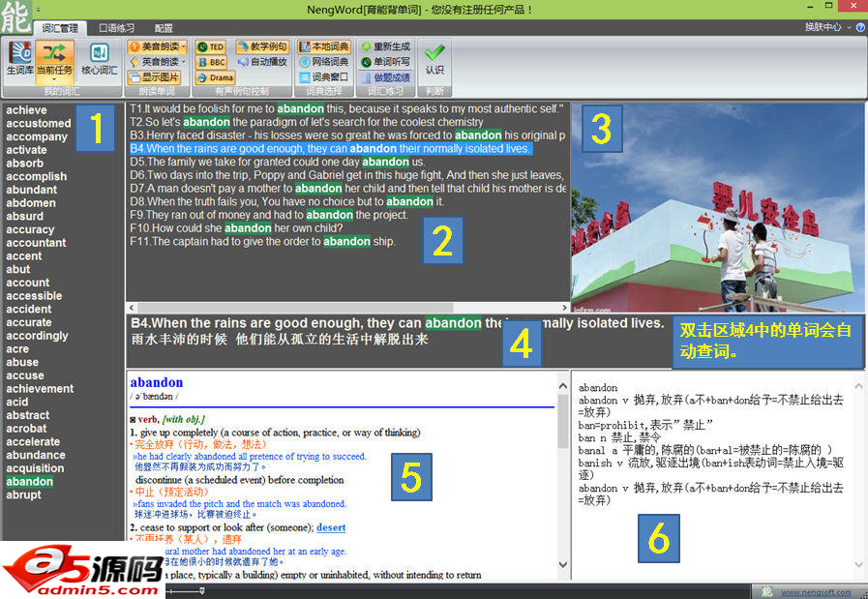Viewport: 868px width, 599px height.
Task: Toggle BBC example sentences
Action: (211, 62)
